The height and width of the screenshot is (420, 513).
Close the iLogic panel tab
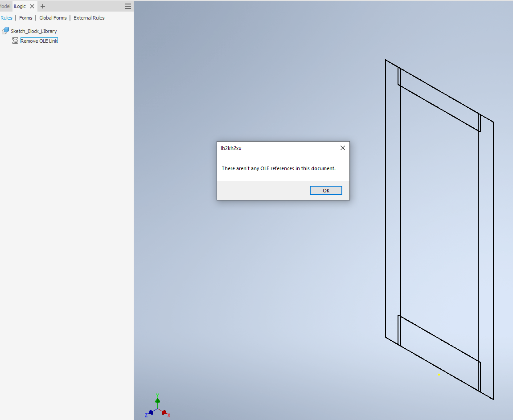[x=31, y=6]
